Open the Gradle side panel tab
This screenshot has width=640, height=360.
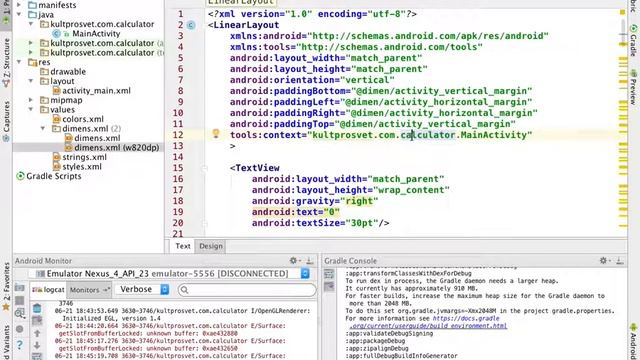pos(633,41)
